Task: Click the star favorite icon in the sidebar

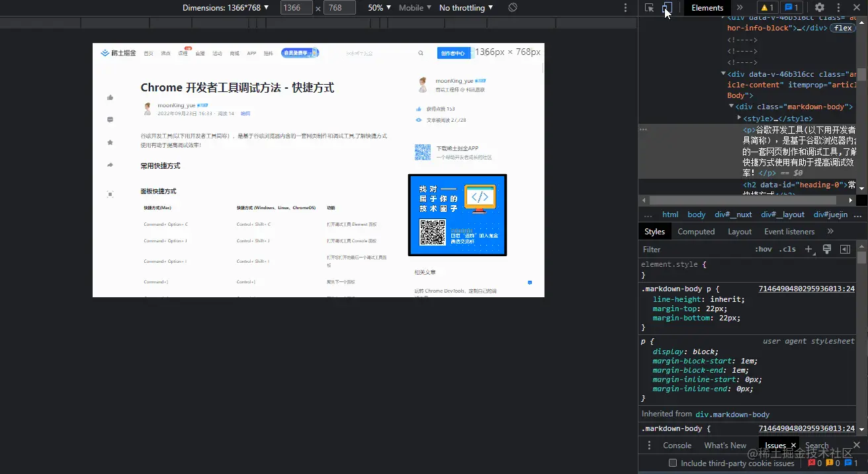Action: tap(110, 142)
